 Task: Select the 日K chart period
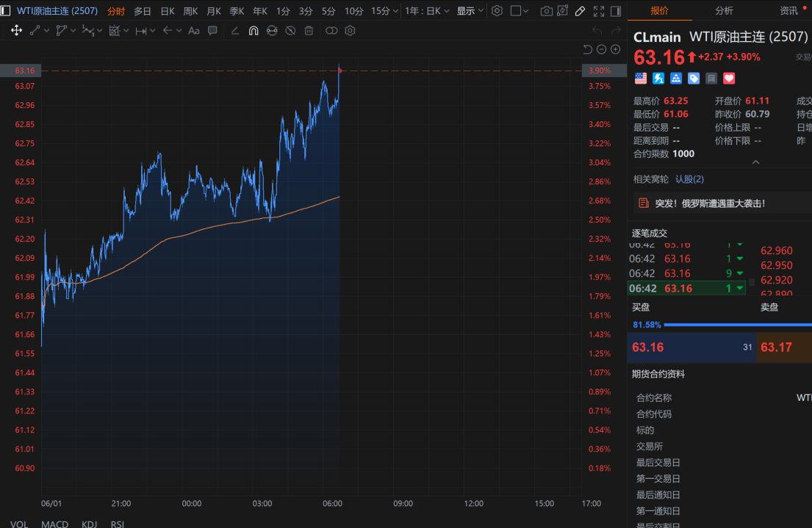click(x=168, y=11)
